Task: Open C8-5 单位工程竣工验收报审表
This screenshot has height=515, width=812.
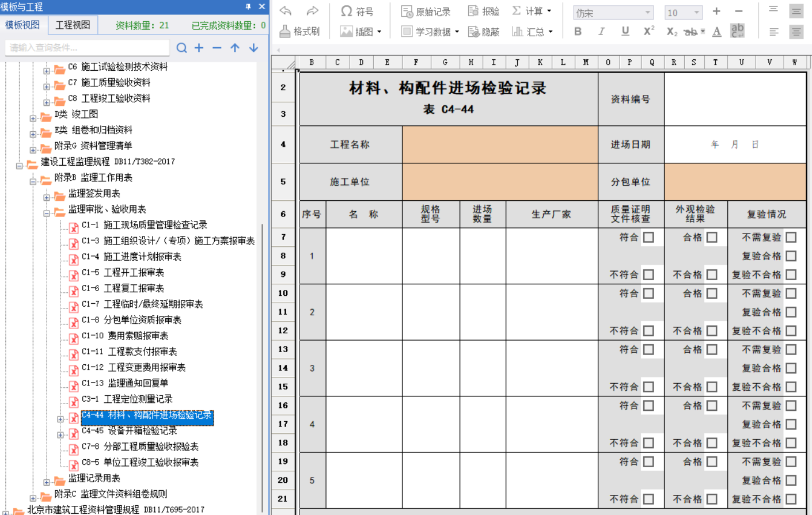Action: click(x=140, y=462)
